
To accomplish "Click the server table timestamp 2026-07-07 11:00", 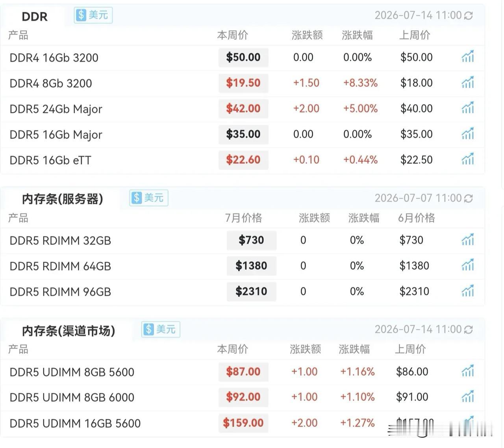I will tap(418, 198).
